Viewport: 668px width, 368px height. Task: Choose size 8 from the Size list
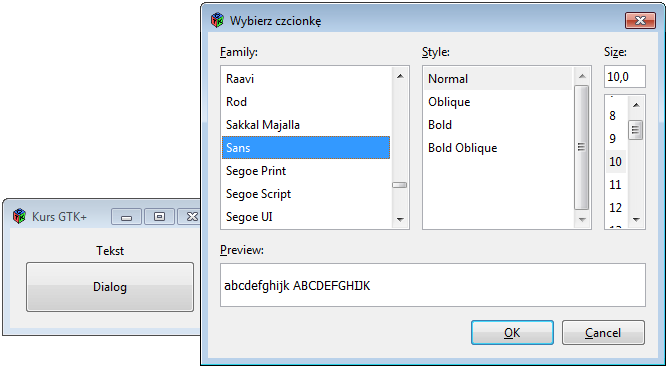(x=616, y=116)
